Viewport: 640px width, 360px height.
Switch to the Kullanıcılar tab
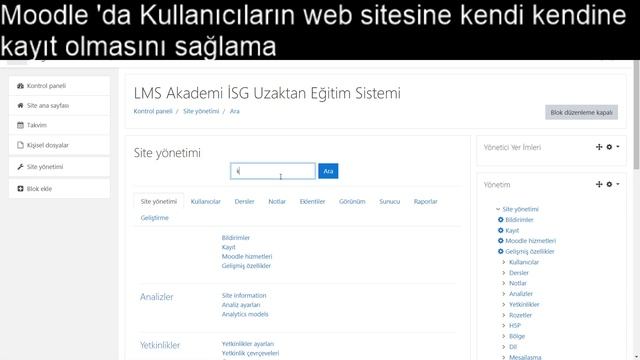[206, 202]
